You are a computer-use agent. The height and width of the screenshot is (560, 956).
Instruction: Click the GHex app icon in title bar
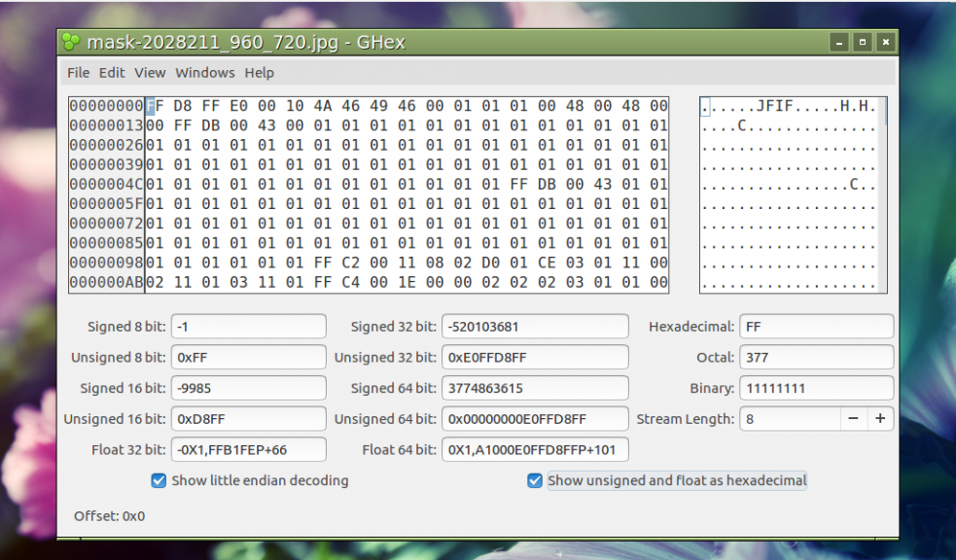coord(71,42)
